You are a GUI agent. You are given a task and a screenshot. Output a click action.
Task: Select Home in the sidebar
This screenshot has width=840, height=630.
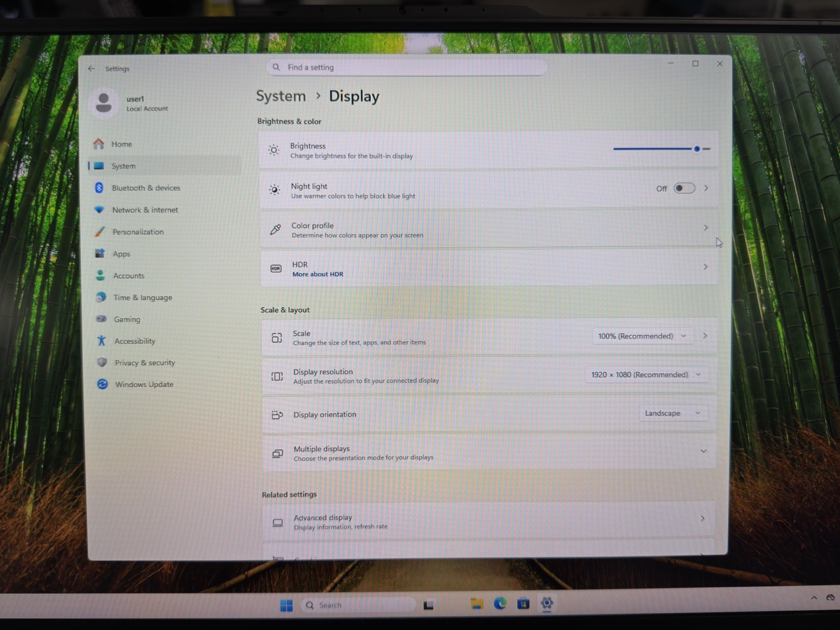click(x=164, y=144)
